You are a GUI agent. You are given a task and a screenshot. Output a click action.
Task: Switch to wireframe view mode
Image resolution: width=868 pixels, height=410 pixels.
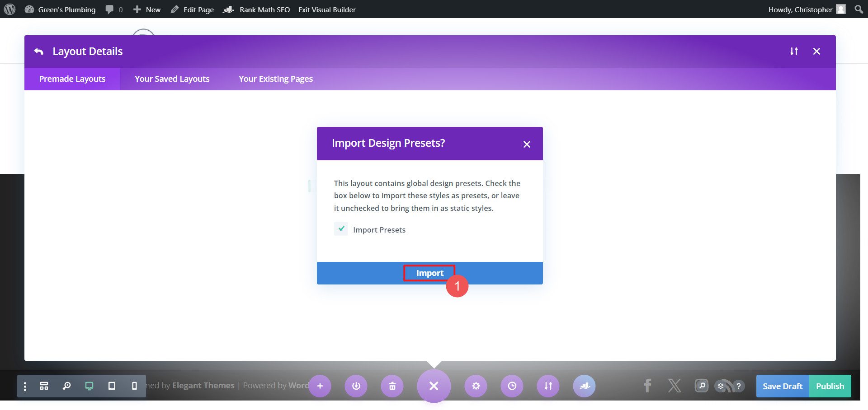tap(44, 386)
